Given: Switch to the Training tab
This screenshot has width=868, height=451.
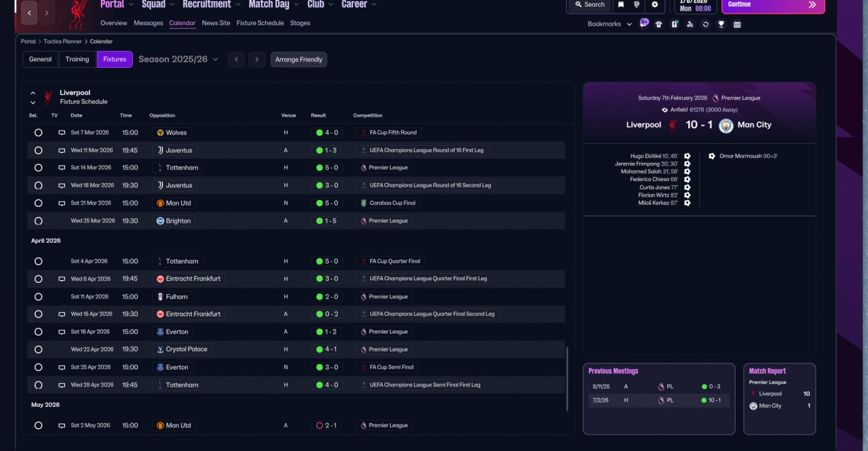Looking at the screenshot, I should (x=77, y=60).
